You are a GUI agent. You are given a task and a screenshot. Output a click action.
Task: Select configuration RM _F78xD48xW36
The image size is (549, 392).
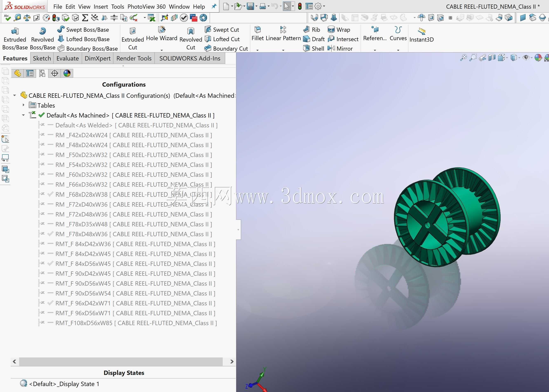(134, 234)
